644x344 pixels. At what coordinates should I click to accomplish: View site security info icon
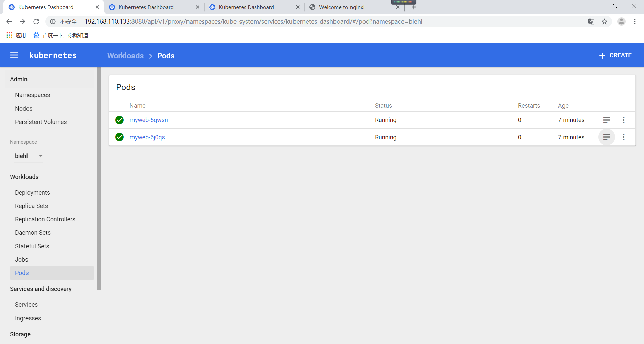pyautogui.click(x=53, y=22)
